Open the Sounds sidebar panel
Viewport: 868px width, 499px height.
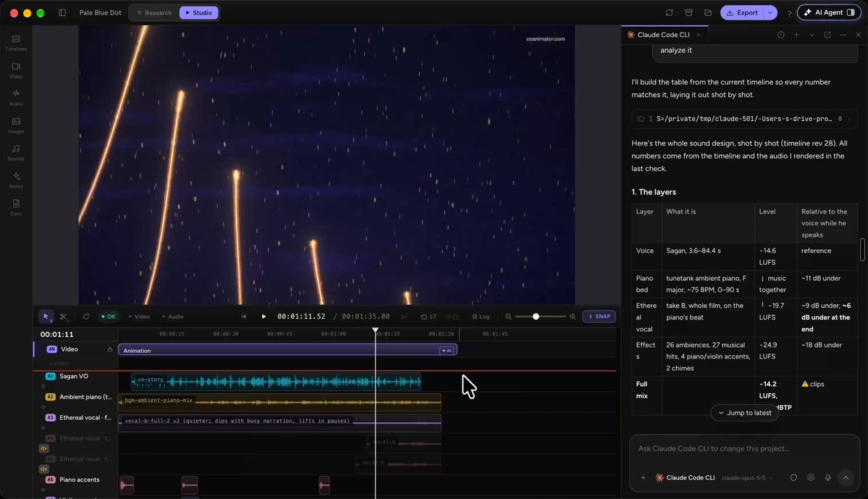pyautogui.click(x=16, y=152)
